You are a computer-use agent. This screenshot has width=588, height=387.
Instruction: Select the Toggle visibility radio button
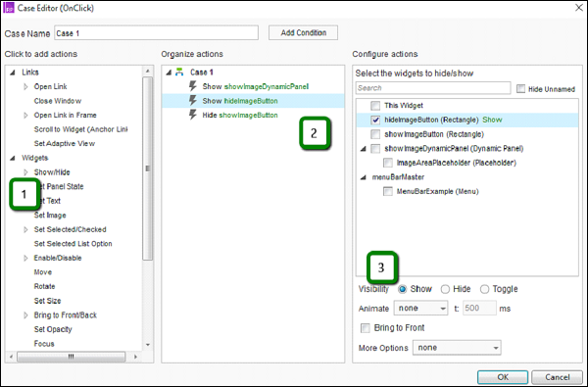point(484,289)
